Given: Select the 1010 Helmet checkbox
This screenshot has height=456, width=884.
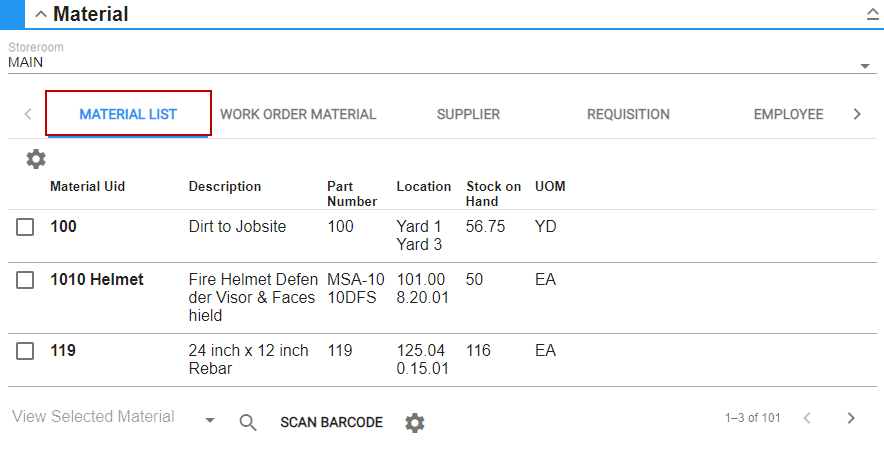Looking at the screenshot, I should coord(25,281).
